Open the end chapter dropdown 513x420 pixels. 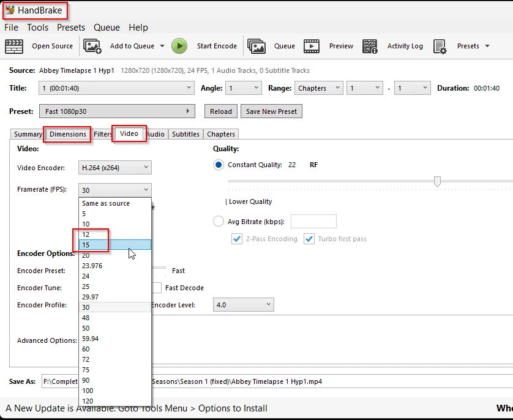[x=412, y=88]
